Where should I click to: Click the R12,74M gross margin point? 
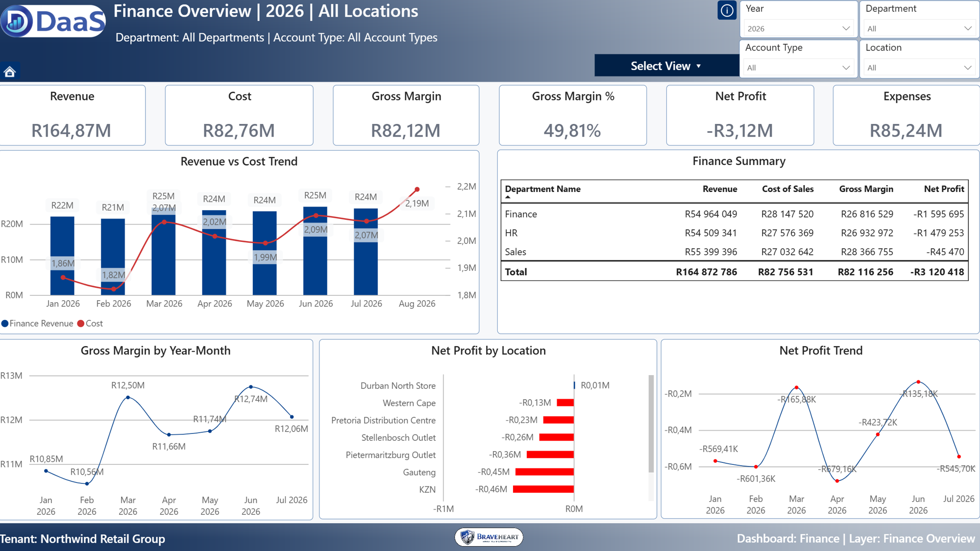[x=251, y=387]
